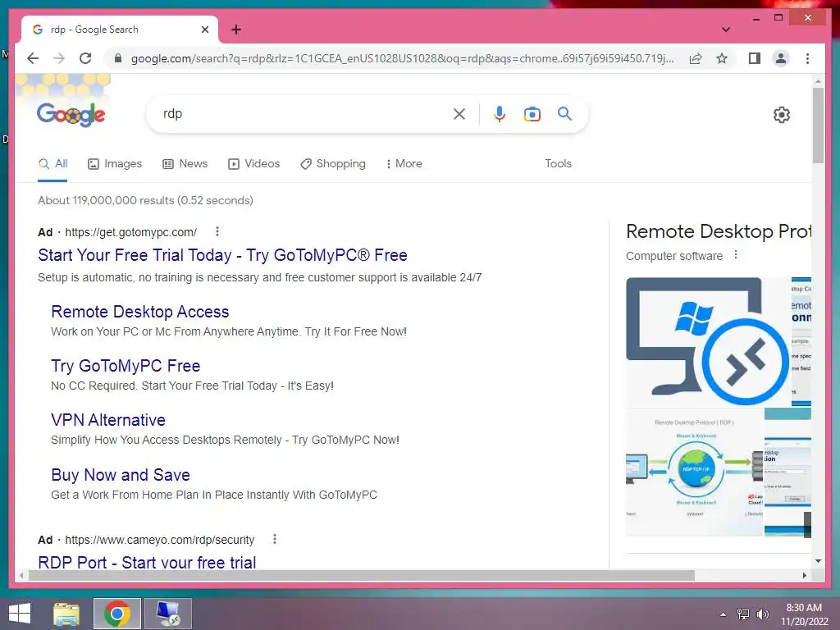Click the scroll down arrow
This screenshot has width=840, height=630.
(818, 561)
